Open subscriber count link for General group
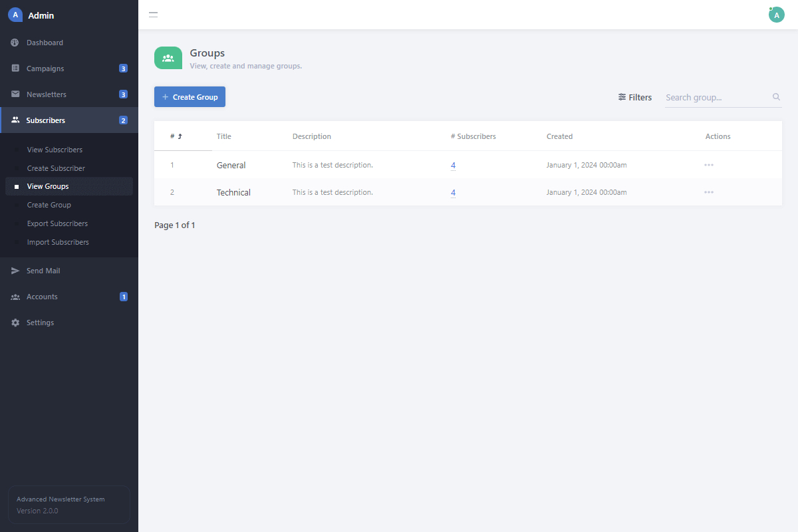The width and height of the screenshot is (798, 532). click(x=453, y=165)
